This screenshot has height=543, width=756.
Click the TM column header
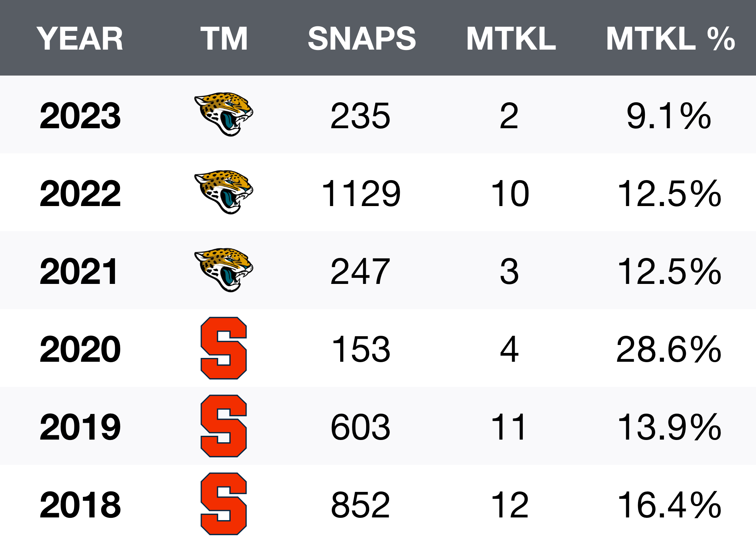224,39
